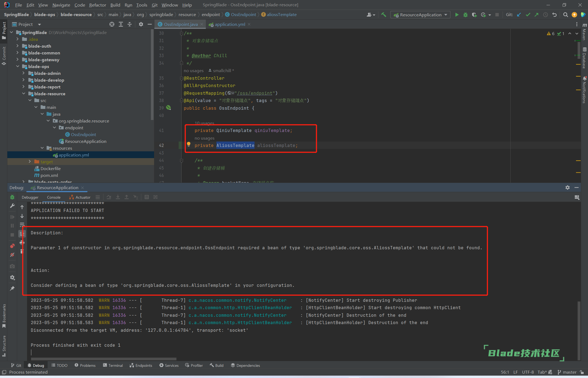Expand all in Project panel
Image resolution: width=588 pixels, height=378 pixels.
[121, 24]
